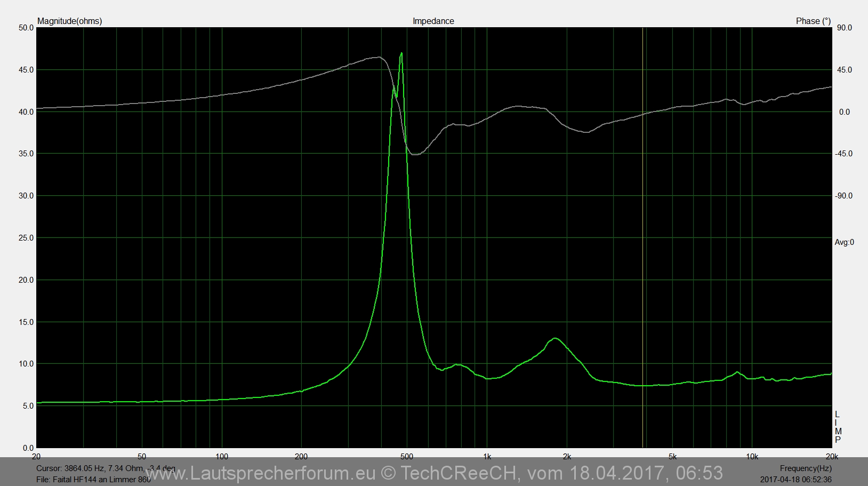Click the 1k frequency tick label
868x486 pixels.
coord(487,457)
